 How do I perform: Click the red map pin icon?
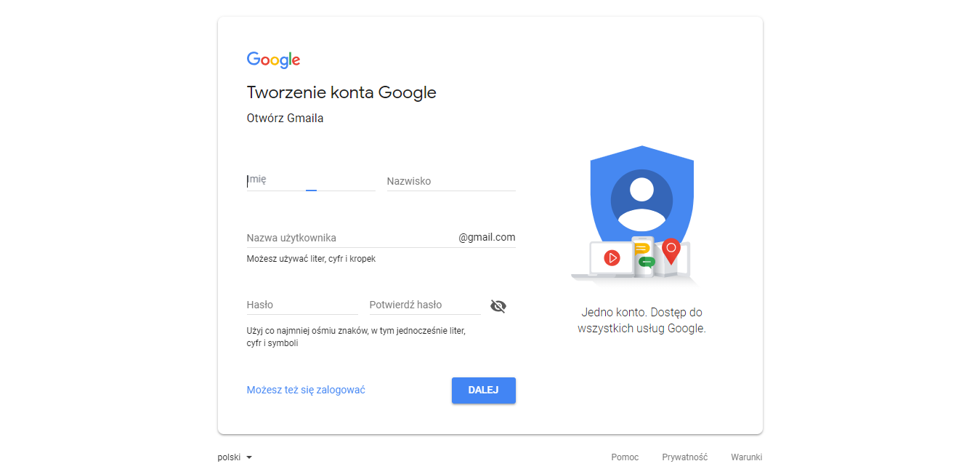click(671, 249)
